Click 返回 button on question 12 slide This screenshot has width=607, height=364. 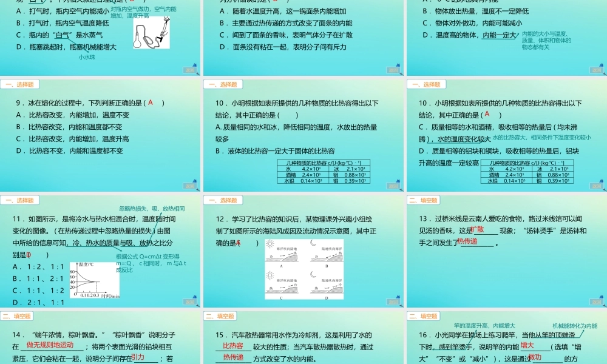pyautogui.click(x=393, y=302)
